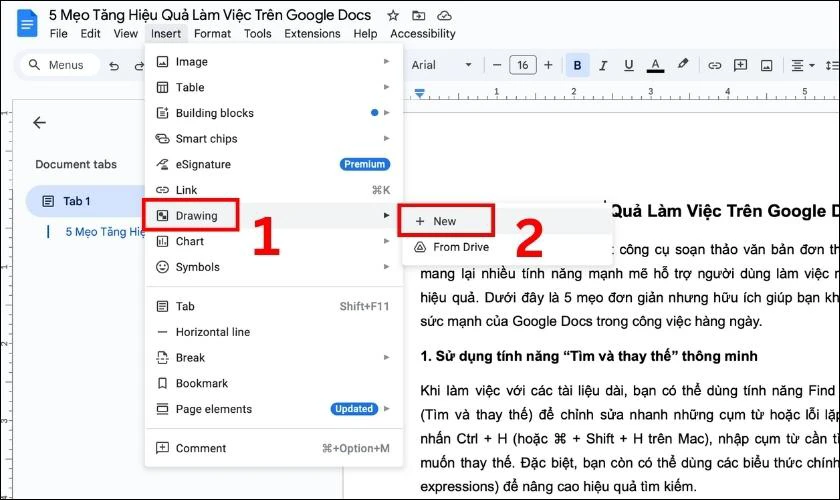Click the Menus search box

(59, 65)
